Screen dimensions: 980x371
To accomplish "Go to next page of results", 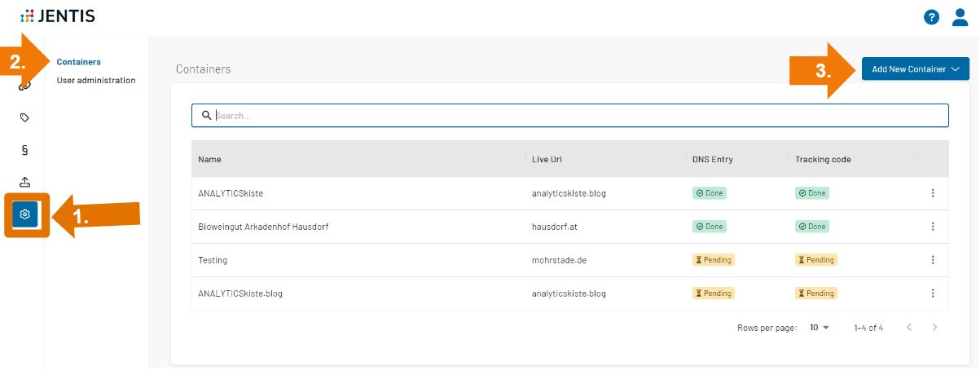I will [x=935, y=327].
